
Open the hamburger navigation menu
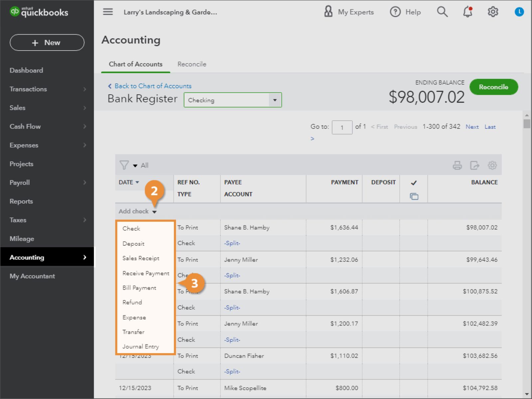tap(107, 12)
